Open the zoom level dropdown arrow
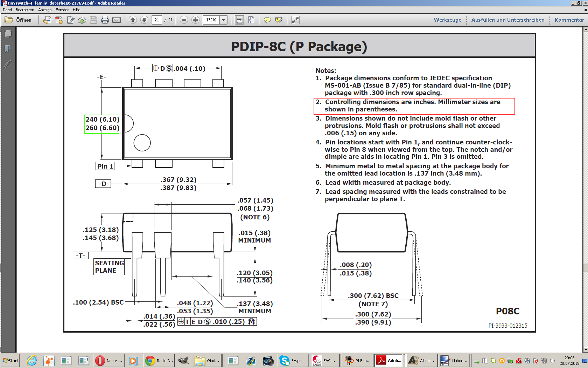This screenshot has height=368, width=588. [x=224, y=20]
